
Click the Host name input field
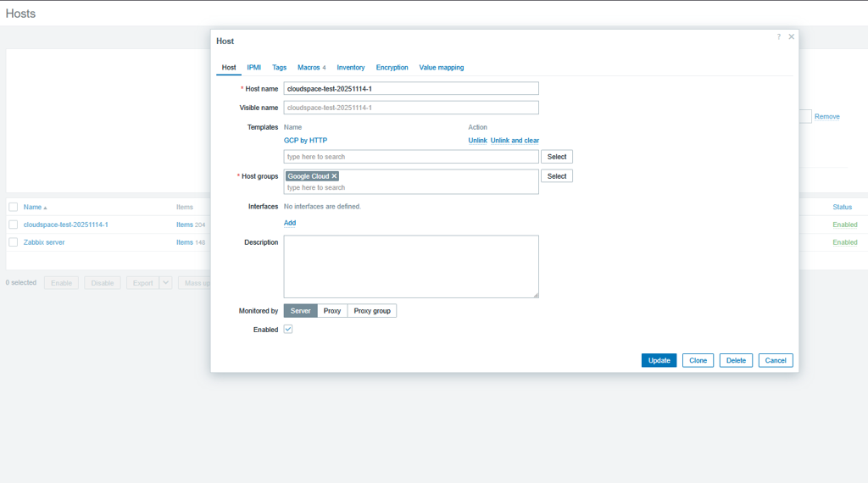[411, 89]
